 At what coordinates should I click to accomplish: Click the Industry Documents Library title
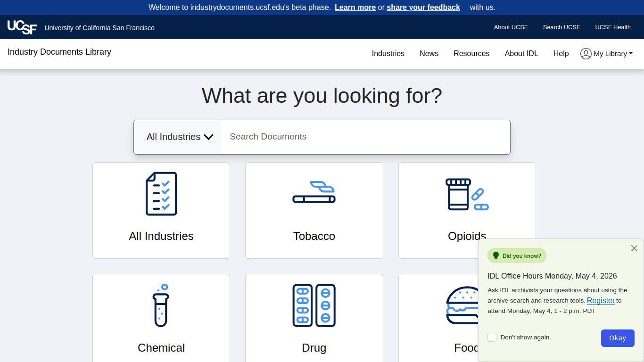coord(59,52)
